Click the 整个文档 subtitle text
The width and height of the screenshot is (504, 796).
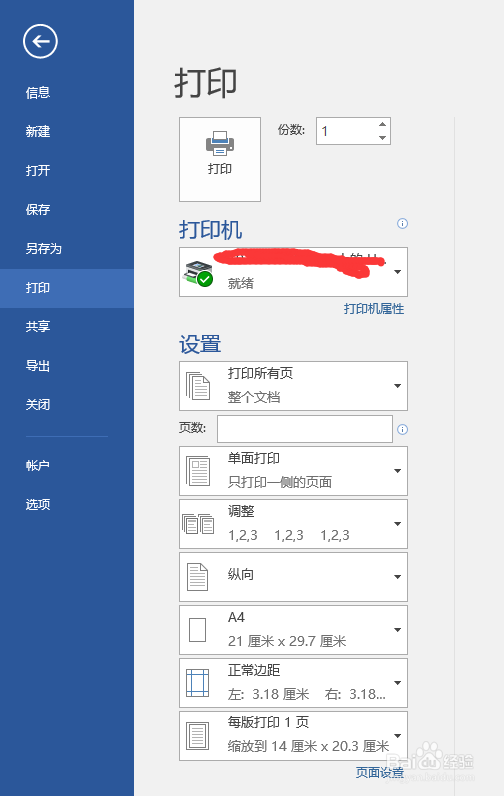coord(254,397)
